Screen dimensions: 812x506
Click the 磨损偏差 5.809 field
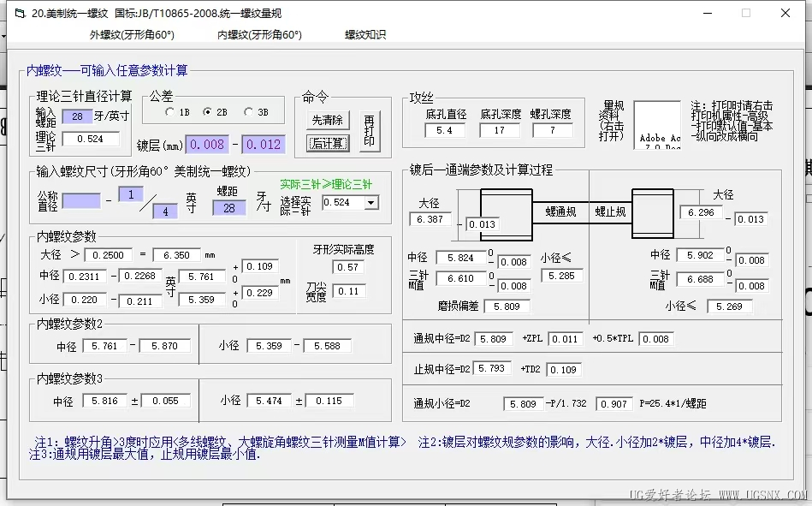pyautogui.click(x=507, y=307)
